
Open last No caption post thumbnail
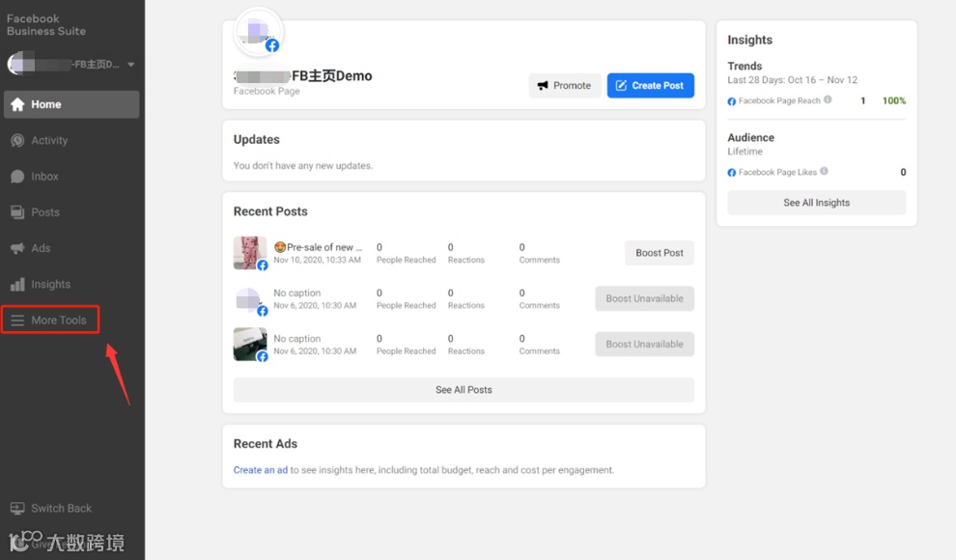250,345
